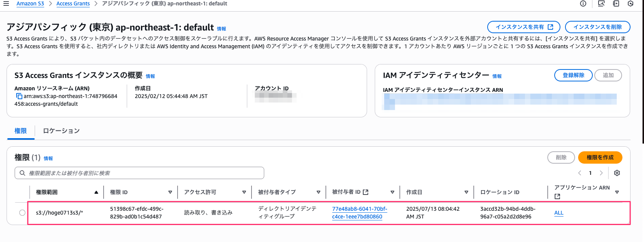644x242 pixels.
Task: Sort the table by アクセス許可 arrow
Action: 244,192
